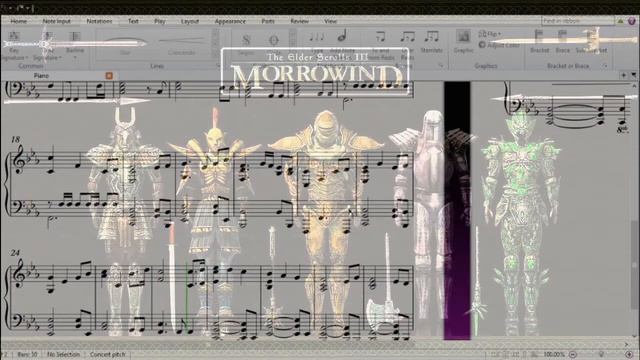The height and width of the screenshot is (360, 640).
Task: Click Beam To and From Rests
Action: (x=381, y=45)
